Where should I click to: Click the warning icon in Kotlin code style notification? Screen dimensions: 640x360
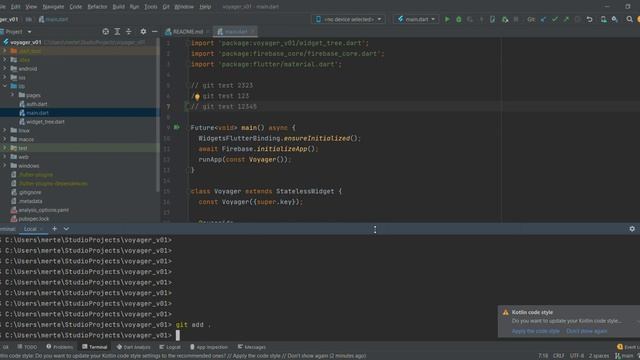pos(505,312)
